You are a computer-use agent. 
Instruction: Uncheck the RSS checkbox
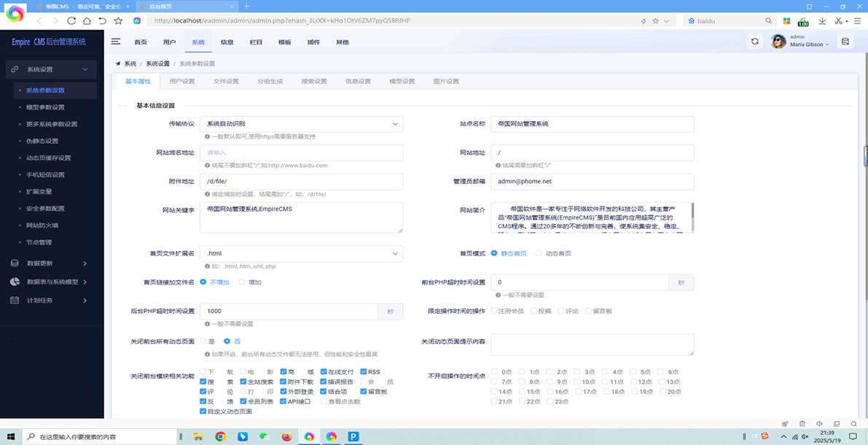364,372
